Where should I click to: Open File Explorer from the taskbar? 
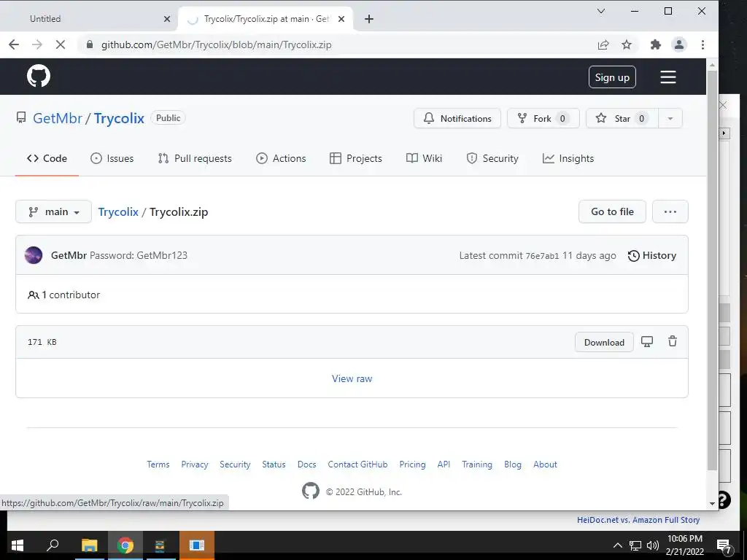(89, 545)
